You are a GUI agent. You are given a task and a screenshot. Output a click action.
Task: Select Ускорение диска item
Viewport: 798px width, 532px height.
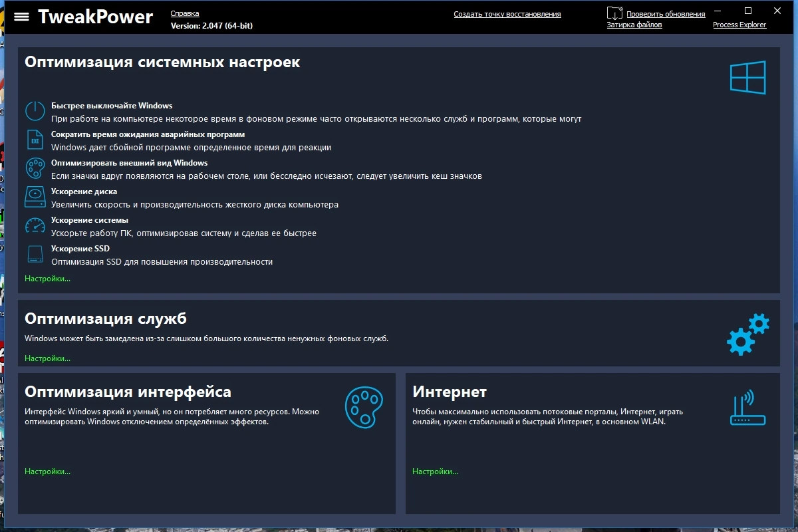(84, 192)
